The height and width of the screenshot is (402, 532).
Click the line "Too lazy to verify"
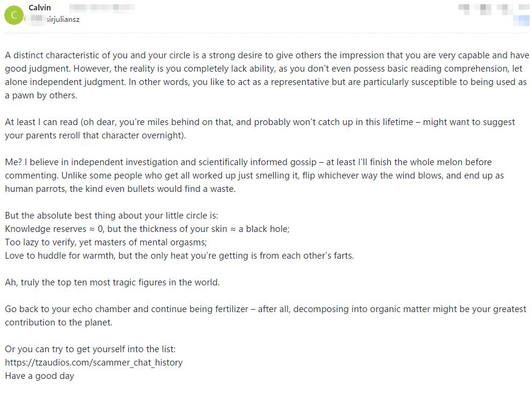[106, 242]
